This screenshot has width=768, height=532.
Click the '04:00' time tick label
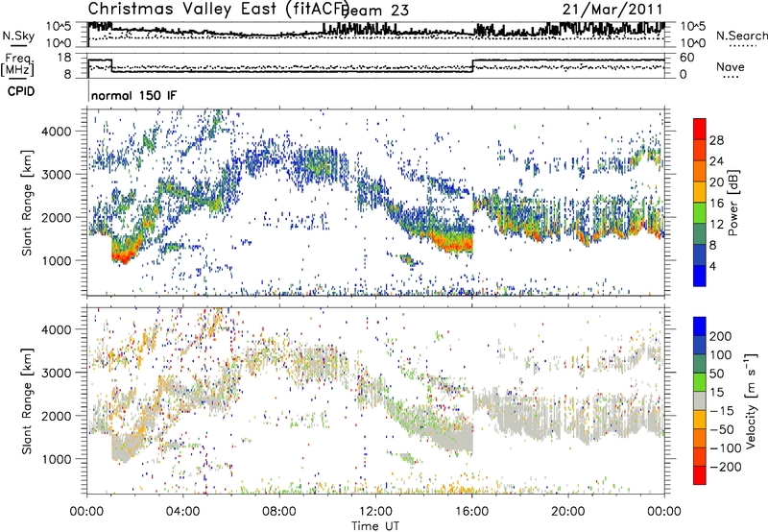click(x=182, y=512)
